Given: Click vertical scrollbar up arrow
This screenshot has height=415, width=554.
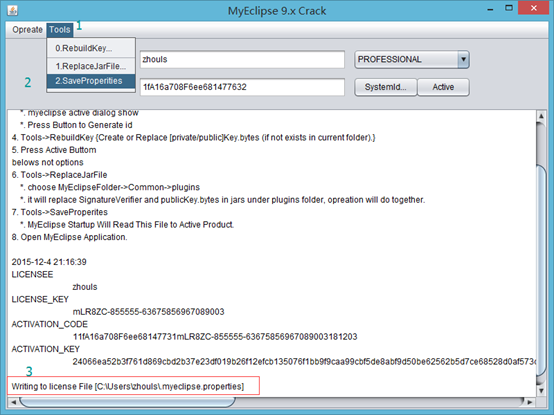Looking at the screenshot, I should pos(541,116).
